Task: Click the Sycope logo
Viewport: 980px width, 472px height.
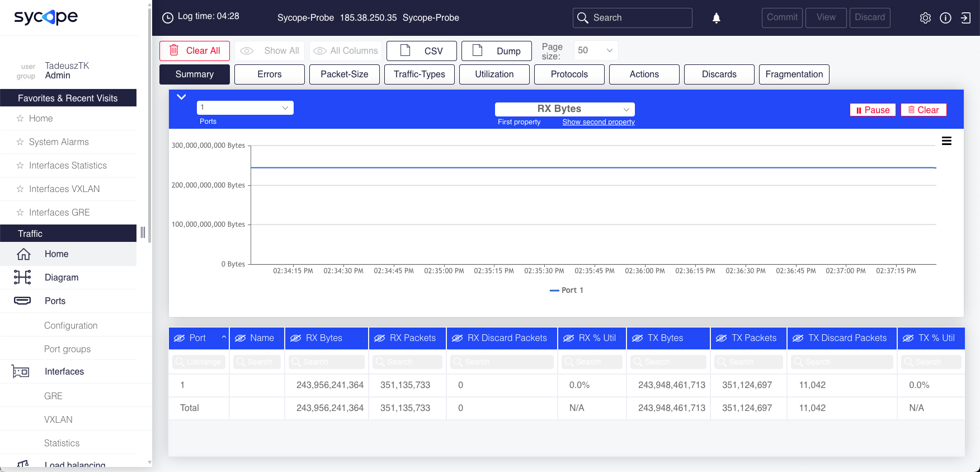Action: point(46,17)
